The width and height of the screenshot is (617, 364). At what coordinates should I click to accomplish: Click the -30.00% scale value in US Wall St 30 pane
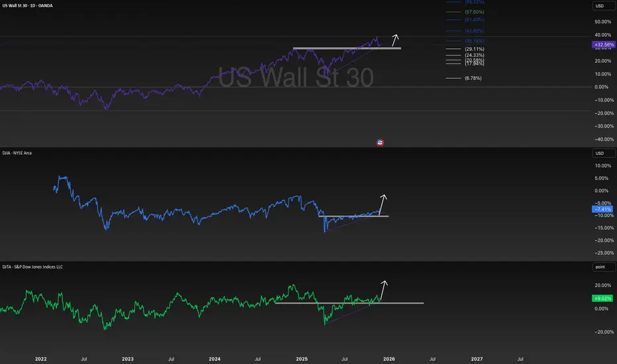[603, 126]
